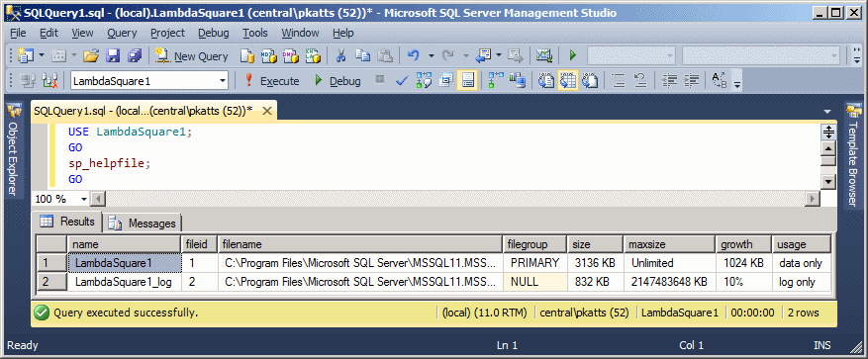Viewport: 868px width, 359px height.
Task: Open the File menu
Action: click(18, 33)
